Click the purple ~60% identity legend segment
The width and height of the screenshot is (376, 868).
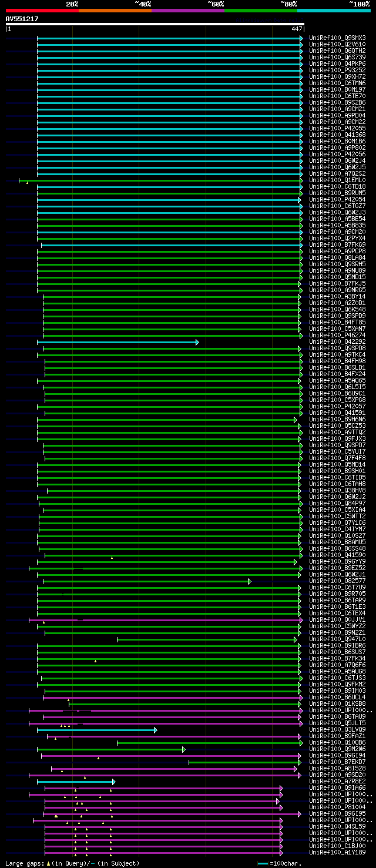point(188,11)
